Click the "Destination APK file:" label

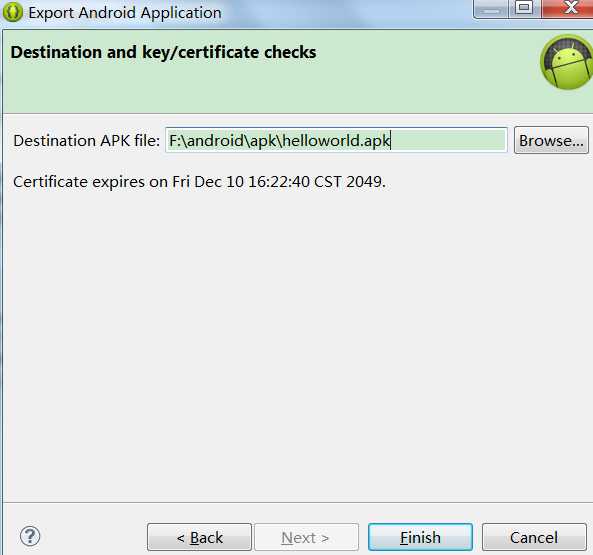coord(87,141)
